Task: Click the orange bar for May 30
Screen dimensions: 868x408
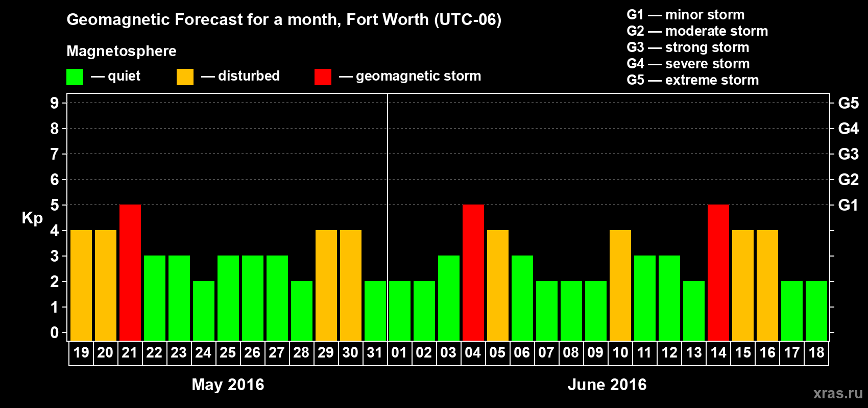Action: [x=351, y=286]
